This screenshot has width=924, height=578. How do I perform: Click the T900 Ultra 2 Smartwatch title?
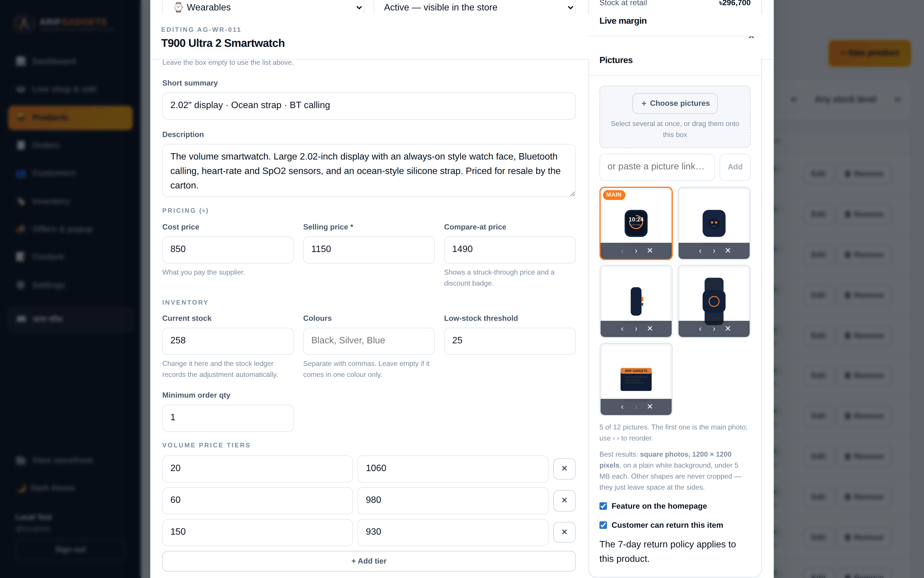[x=223, y=43]
